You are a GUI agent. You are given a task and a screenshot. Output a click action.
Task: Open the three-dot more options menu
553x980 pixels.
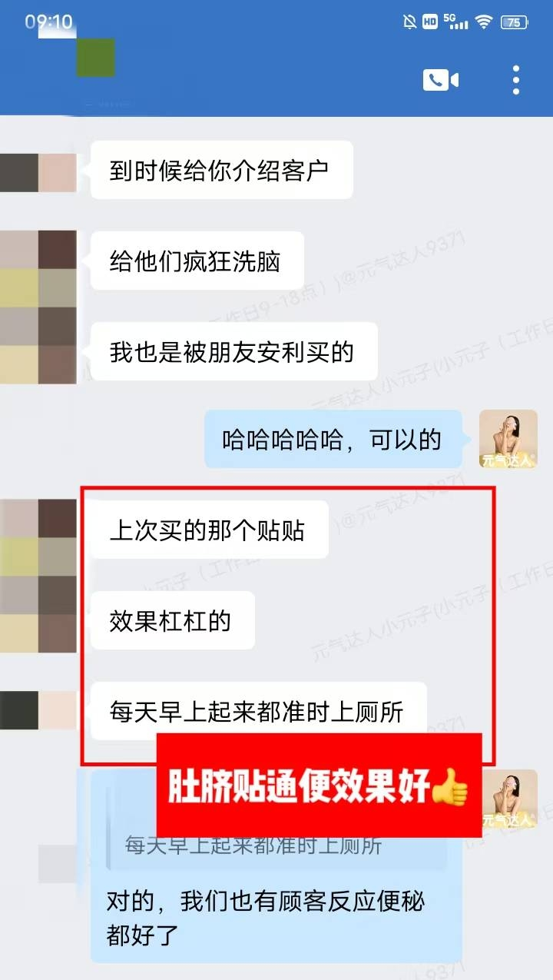click(x=516, y=80)
